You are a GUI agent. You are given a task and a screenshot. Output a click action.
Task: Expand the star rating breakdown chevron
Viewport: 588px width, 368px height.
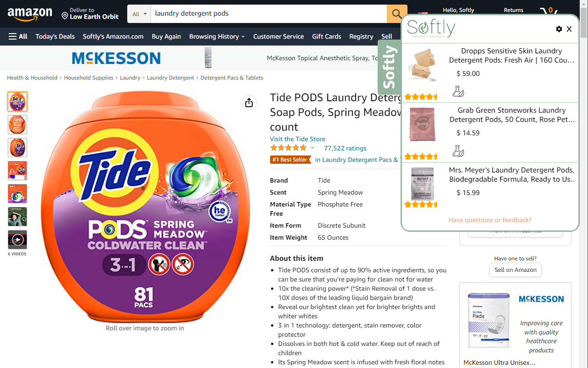tap(312, 148)
